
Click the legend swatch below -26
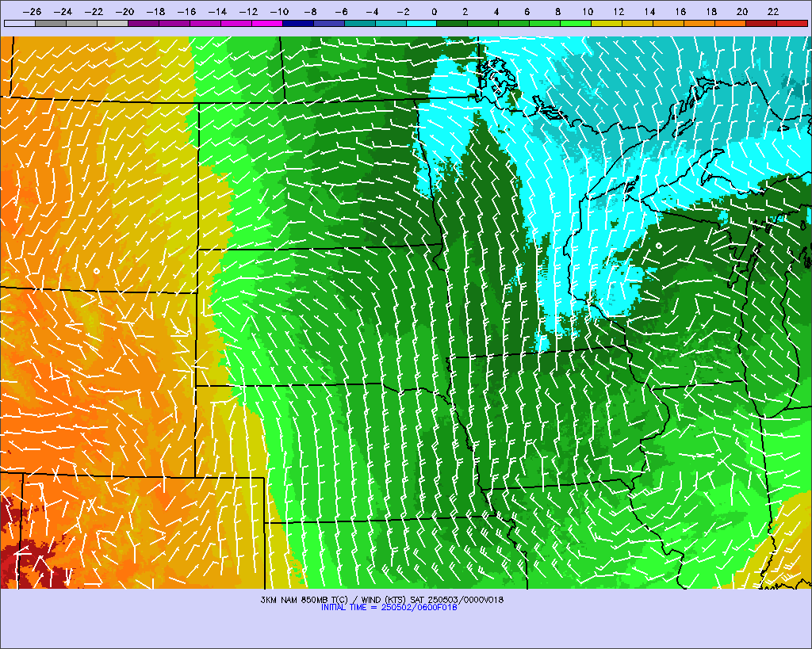pyautogui.click(x=20, y=23)
